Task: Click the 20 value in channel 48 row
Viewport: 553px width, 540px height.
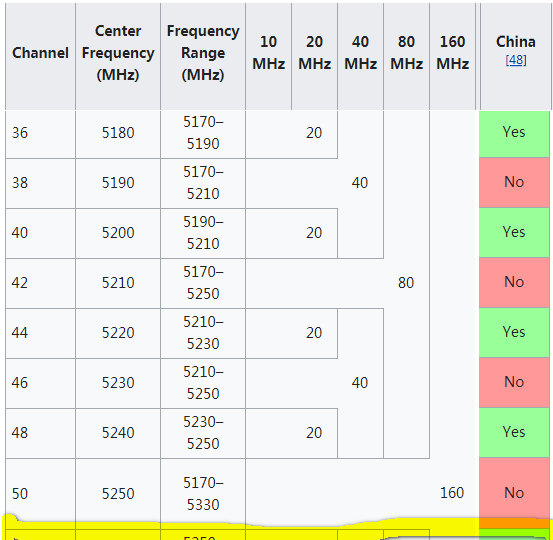Action: click(x=314, y=433)
